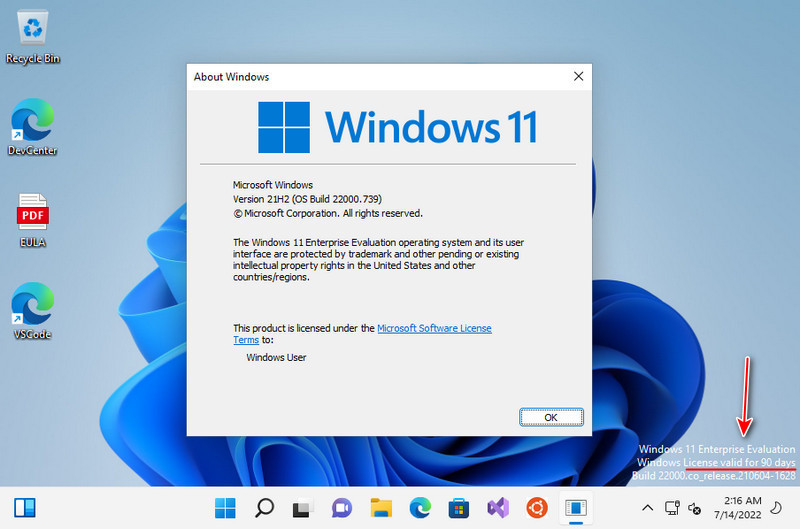Click the Microsoft Corporation copyright line
This screenshot has height=529, width=800.
[328, 214]
